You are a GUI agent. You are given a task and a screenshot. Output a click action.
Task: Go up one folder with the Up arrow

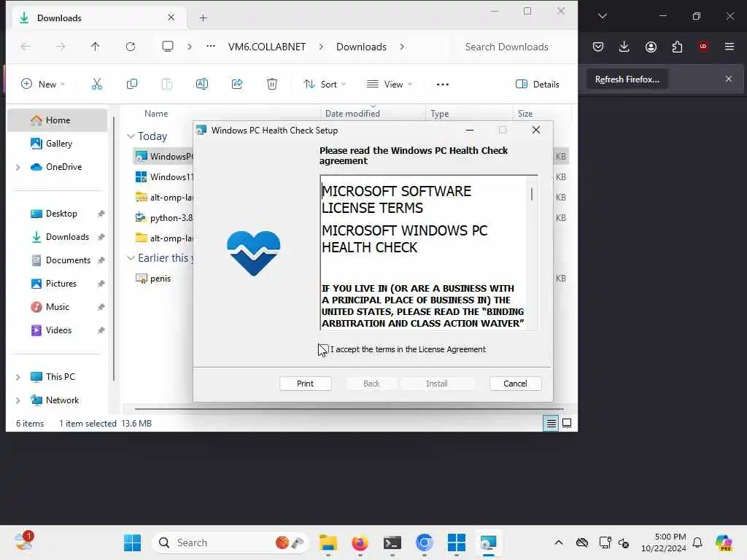[96, 47]
